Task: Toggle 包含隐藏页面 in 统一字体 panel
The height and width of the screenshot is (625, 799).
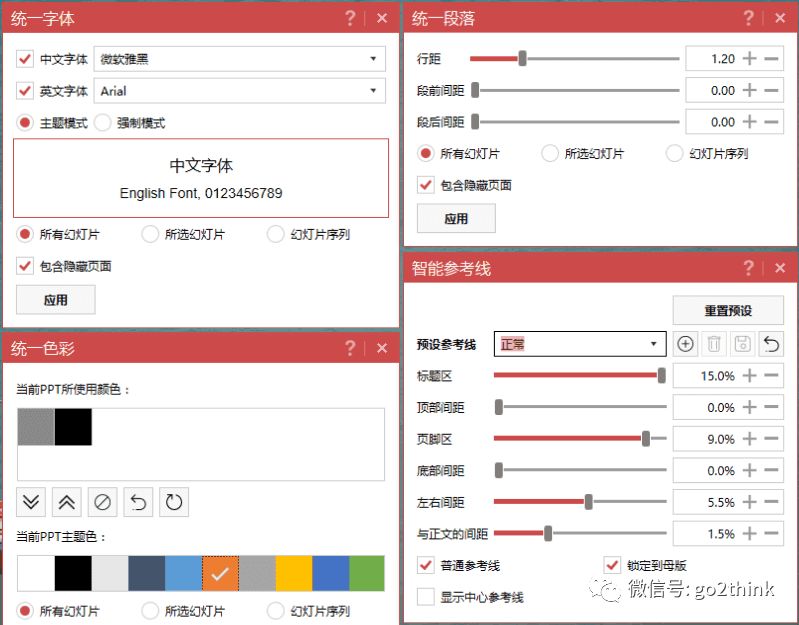Action: click(24, 266)
